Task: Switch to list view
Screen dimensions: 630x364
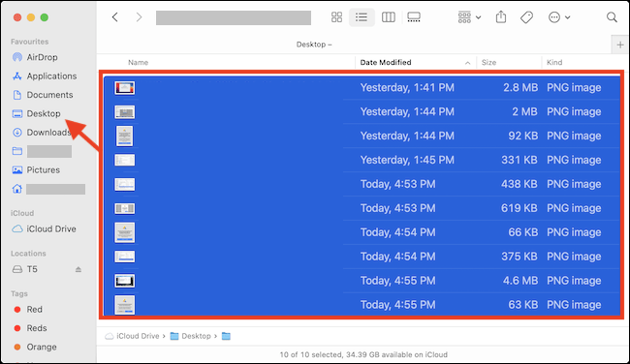Action: [362, 17]
